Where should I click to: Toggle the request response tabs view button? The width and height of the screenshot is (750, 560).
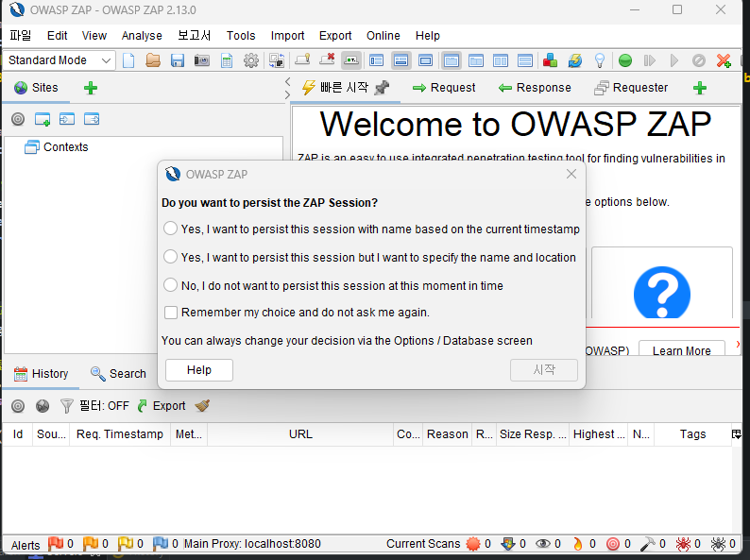click(x=452, y=60)
